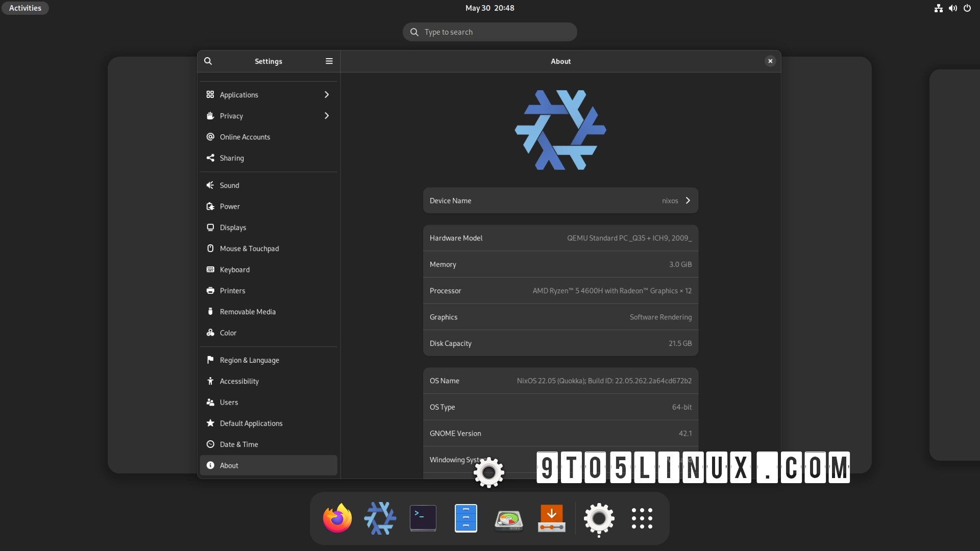Click the wired network icon in top bar
Screen dimensions: 980x551
(938, 8)
